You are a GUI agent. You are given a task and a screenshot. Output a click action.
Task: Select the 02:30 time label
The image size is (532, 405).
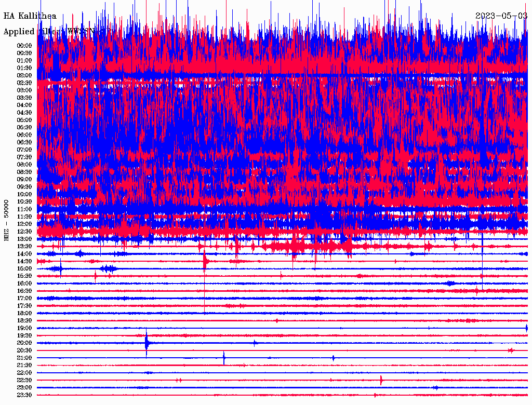[x=24, y=83]
